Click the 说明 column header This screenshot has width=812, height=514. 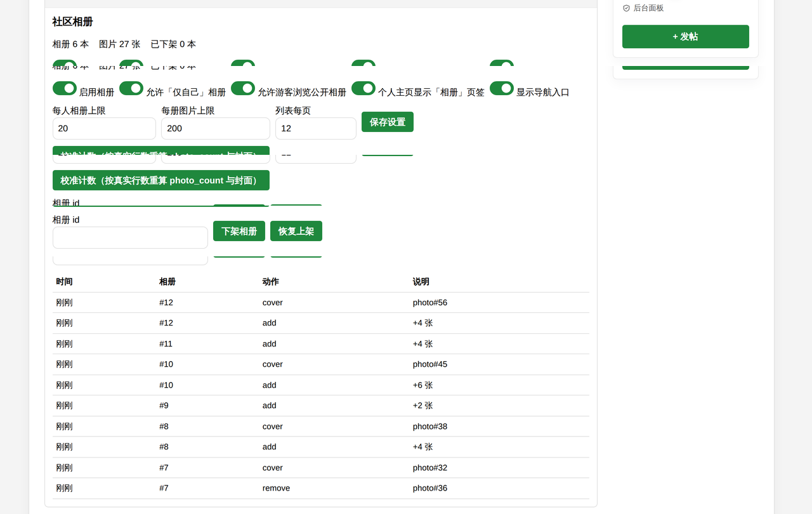421,282
